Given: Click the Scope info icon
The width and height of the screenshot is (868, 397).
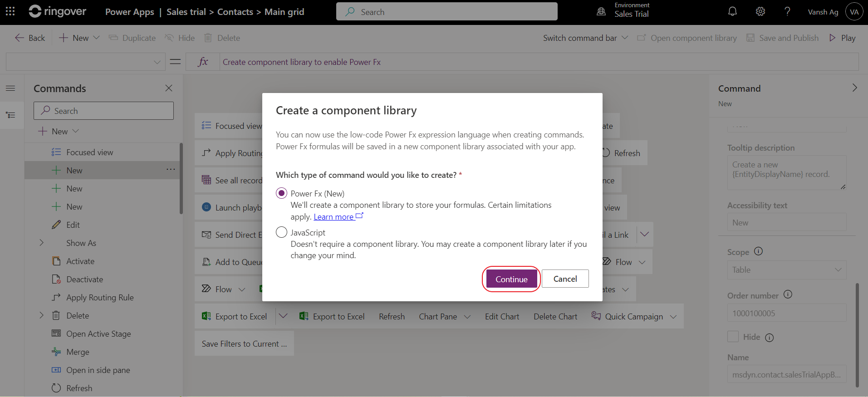Looking at the screenshot, I should tap(758, 251).
